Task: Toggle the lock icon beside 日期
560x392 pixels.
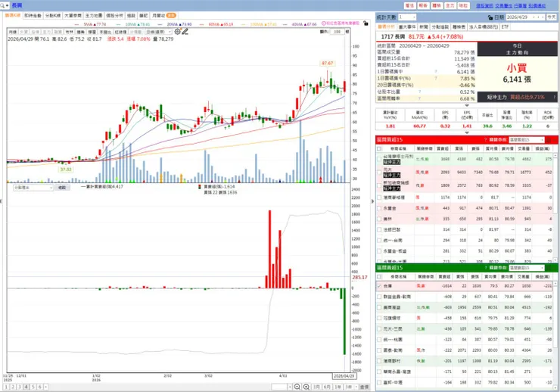Action: (490, 17)
